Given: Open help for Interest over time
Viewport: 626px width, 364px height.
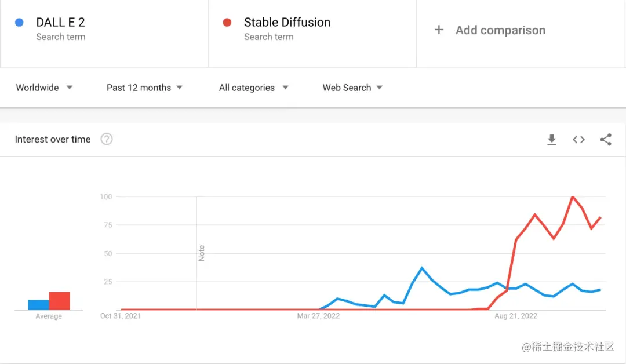Looking at the screenshot, I should [x=107, y=139].
